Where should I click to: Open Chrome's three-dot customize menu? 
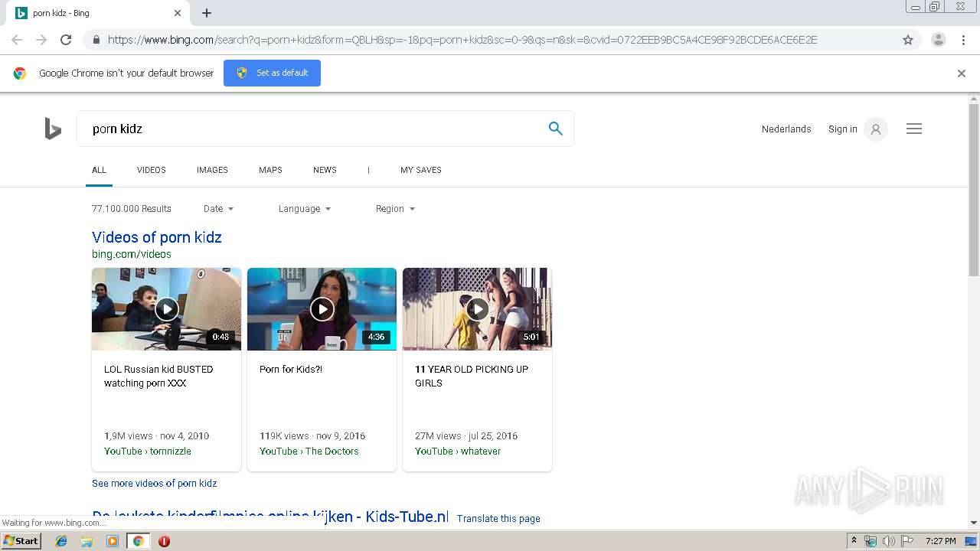[963, 40]
